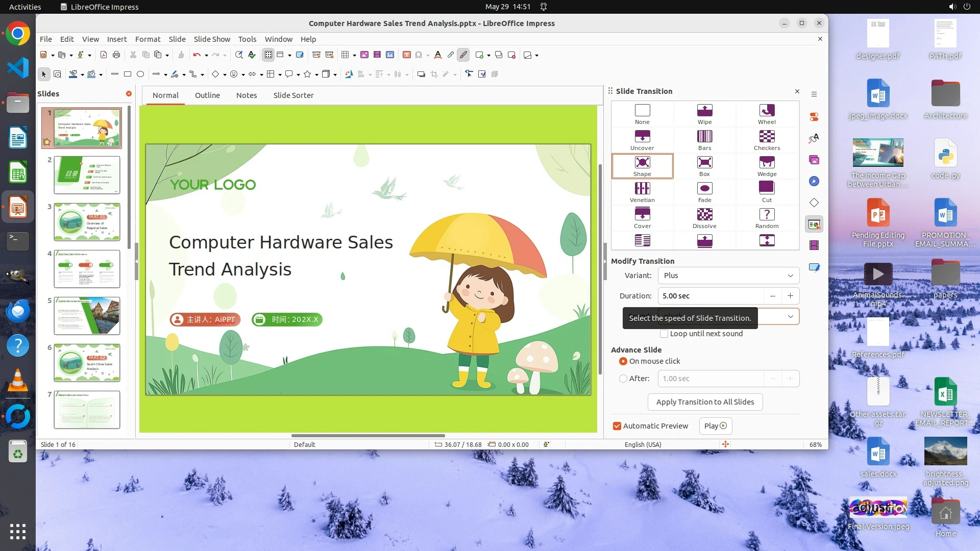980x551 pixels.
Task: Select the Wheel transition icon
Action: pyautogui.click(x=767, y=111)
